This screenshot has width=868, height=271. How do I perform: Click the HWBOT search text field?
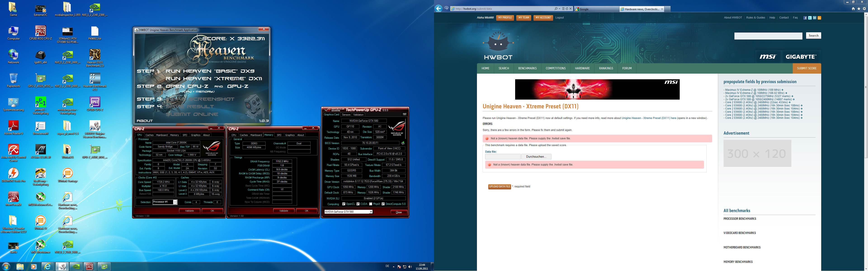[768, 36]
